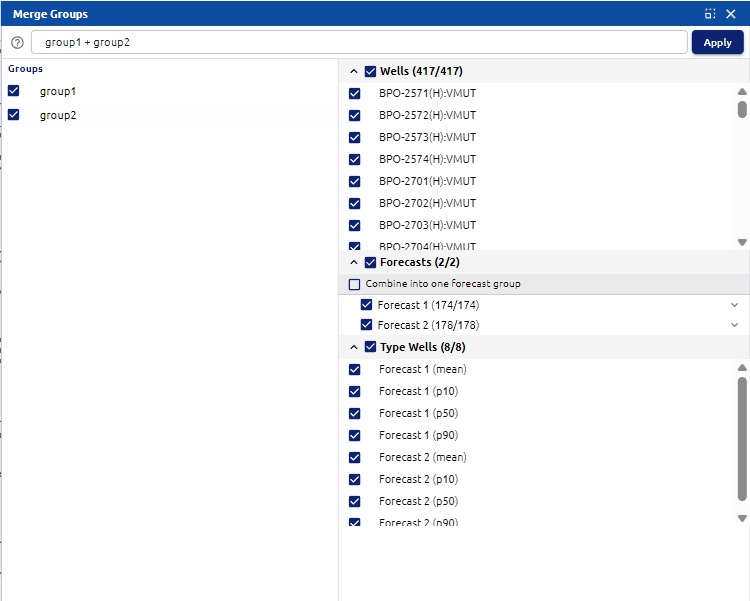Click the Wells list scroll up arrow
The height and width of the screenshot is (601, 750).
pyautogui.click(x=742, y=91)
